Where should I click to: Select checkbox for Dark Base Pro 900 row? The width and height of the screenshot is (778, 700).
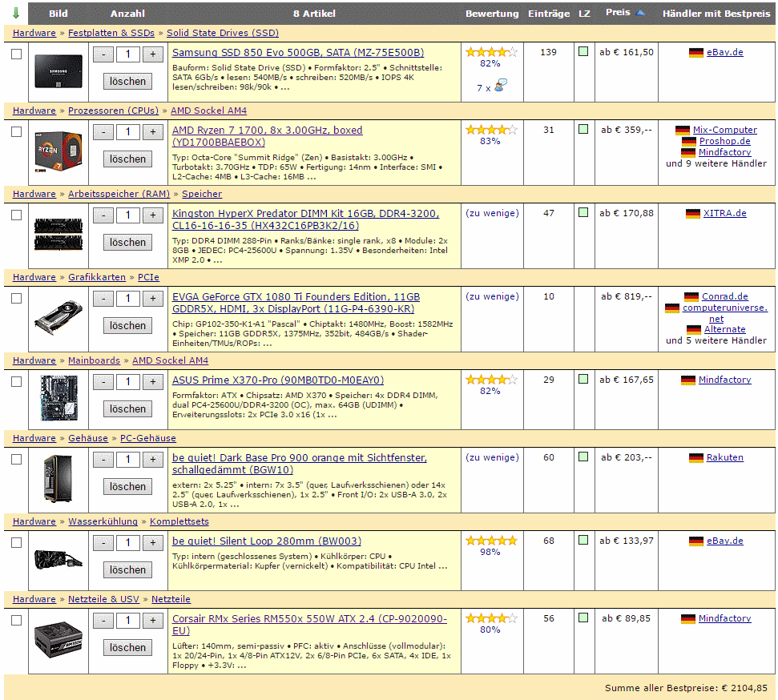[16, 460]
